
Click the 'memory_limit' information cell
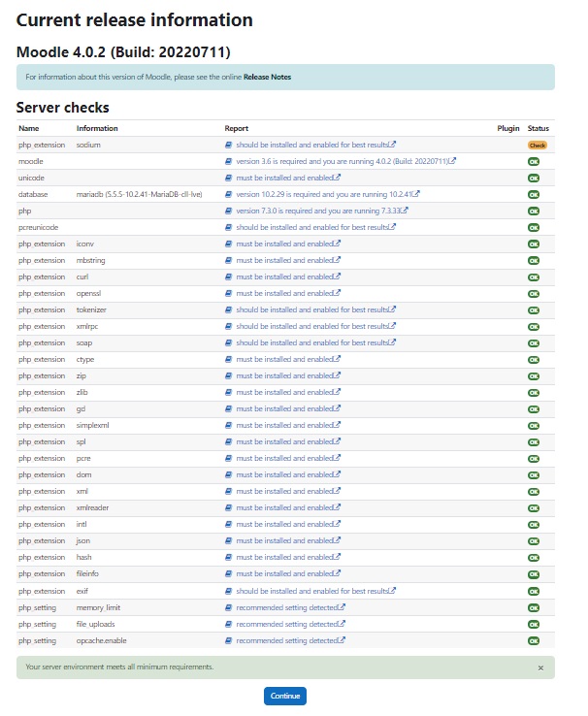click(x=98, y=607)
